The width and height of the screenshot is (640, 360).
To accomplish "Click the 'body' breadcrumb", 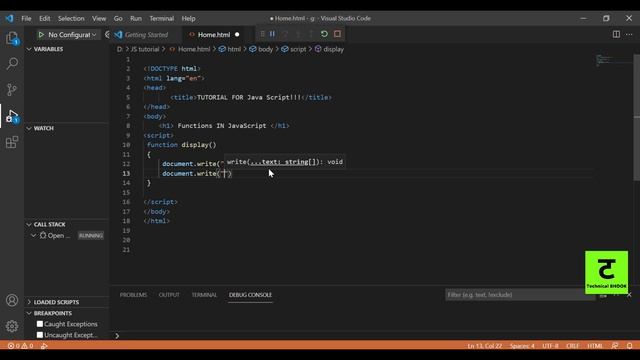I will click(x=265, y=49).
